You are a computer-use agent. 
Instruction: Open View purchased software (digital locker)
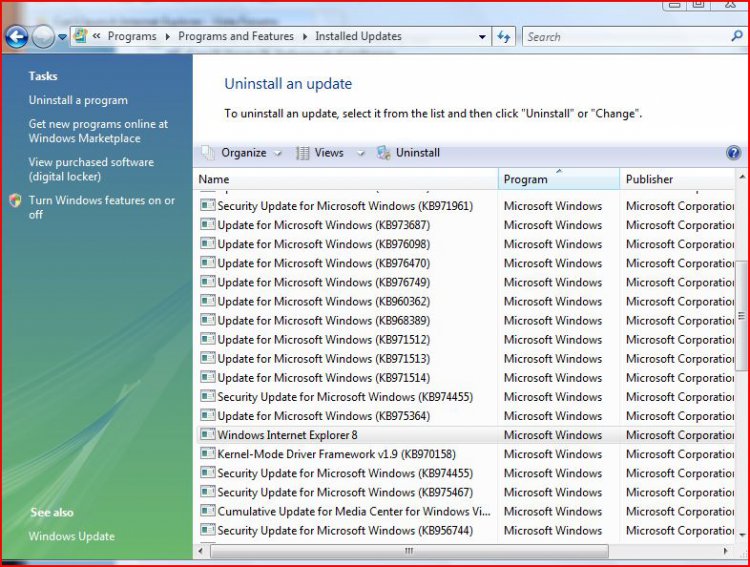click(91, 169)
